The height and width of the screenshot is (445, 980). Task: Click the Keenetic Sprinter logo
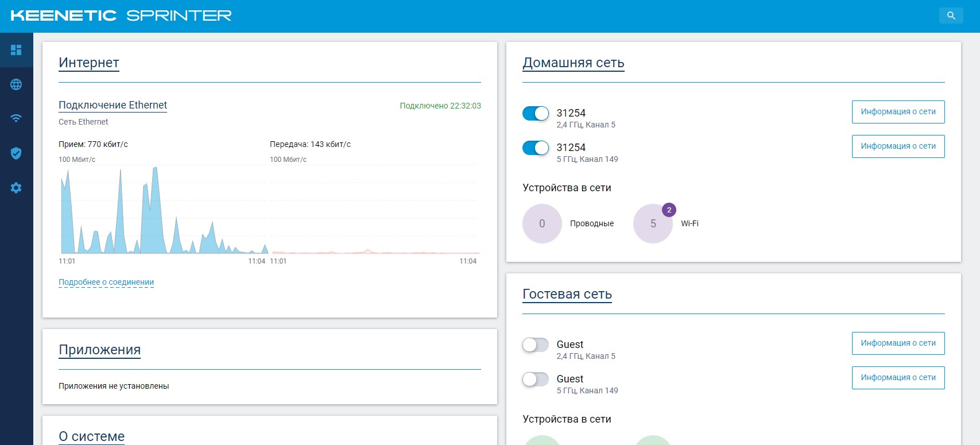tap(121, 16)
